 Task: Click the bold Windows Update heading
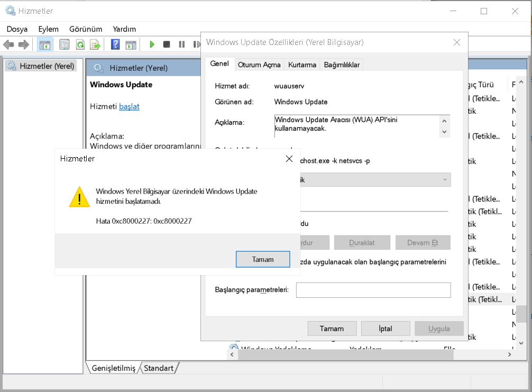tap(121, 85)
